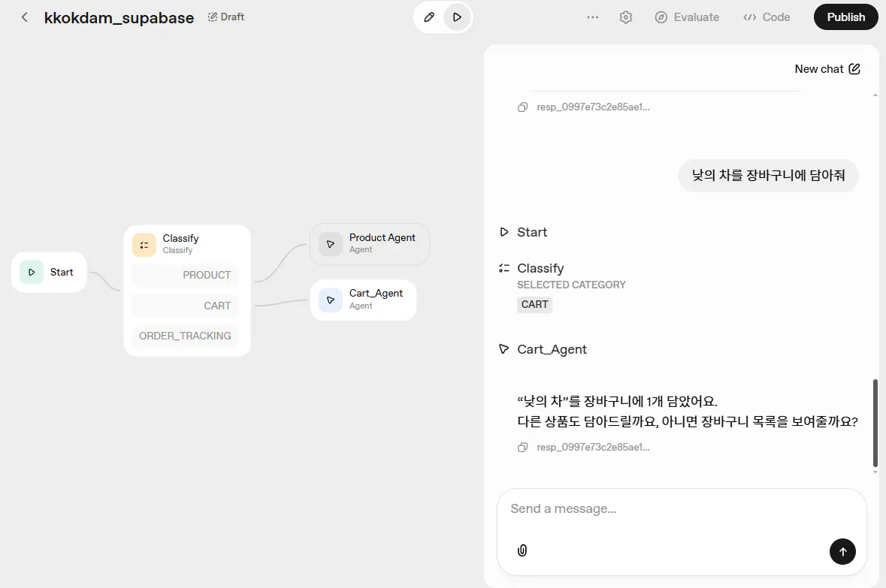Click the Classify node orange icon
Screen dimensions: 886x588
(144, 245)
